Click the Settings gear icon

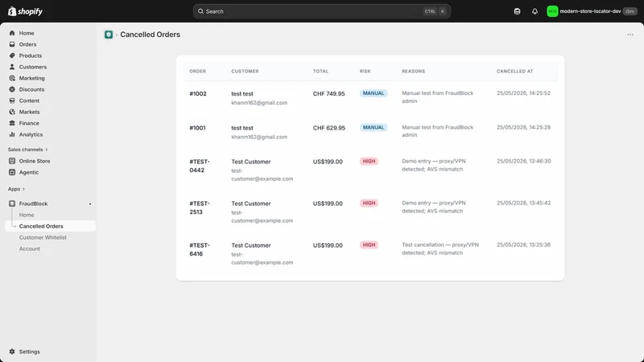pyautogui.click(x=12, y=352)
